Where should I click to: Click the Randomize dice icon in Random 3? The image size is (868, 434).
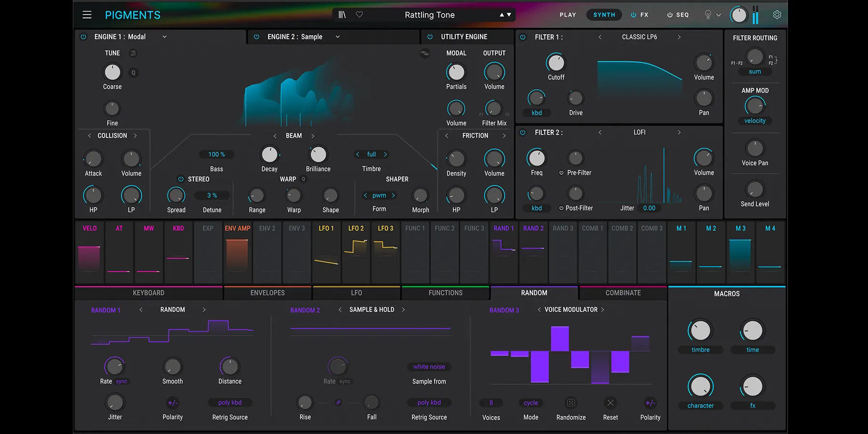click(571, 403)
